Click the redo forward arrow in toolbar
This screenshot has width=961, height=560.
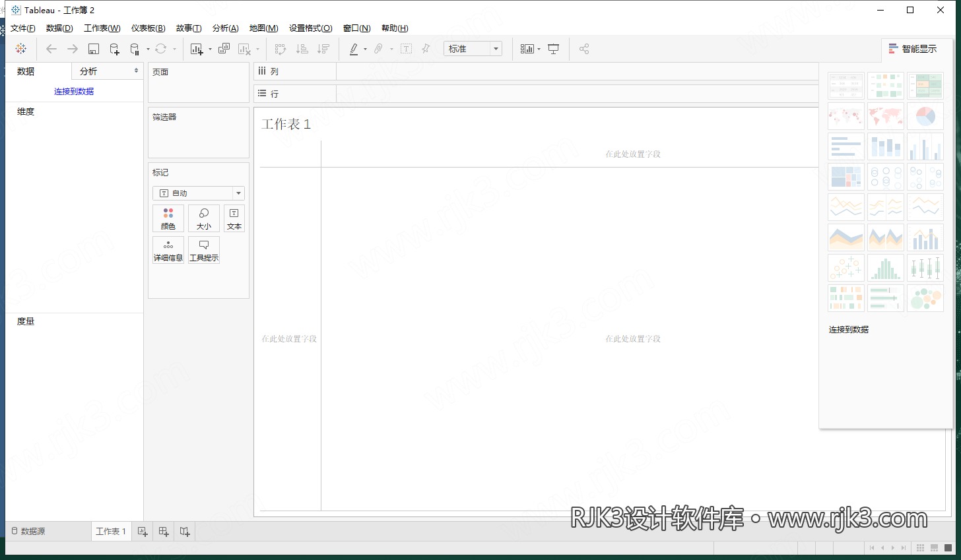[x=73, y=49]
